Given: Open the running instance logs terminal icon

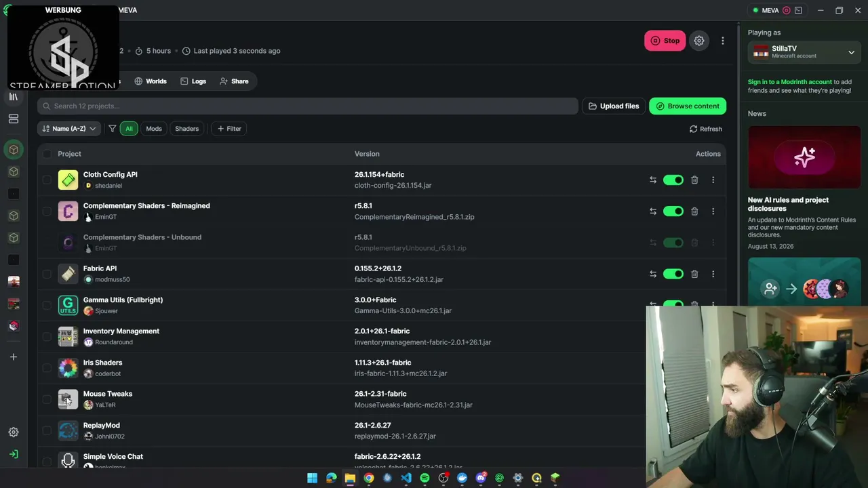Looking at the screenshot, I should tap(798, 10).
